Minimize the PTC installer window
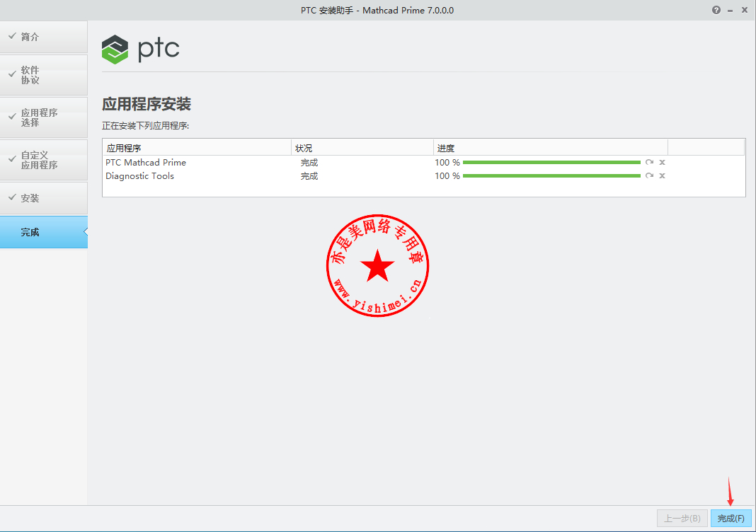Image resolution: width=756 pixels, height=532 pixels. 731,11
